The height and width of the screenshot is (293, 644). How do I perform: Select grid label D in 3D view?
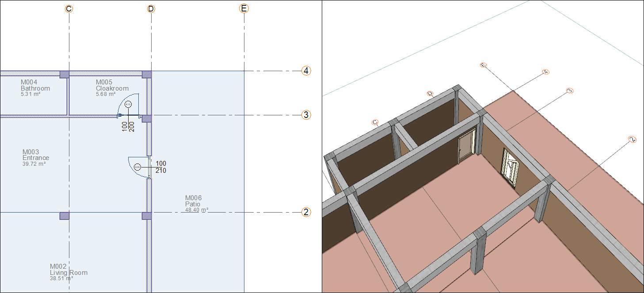point(429,93)
